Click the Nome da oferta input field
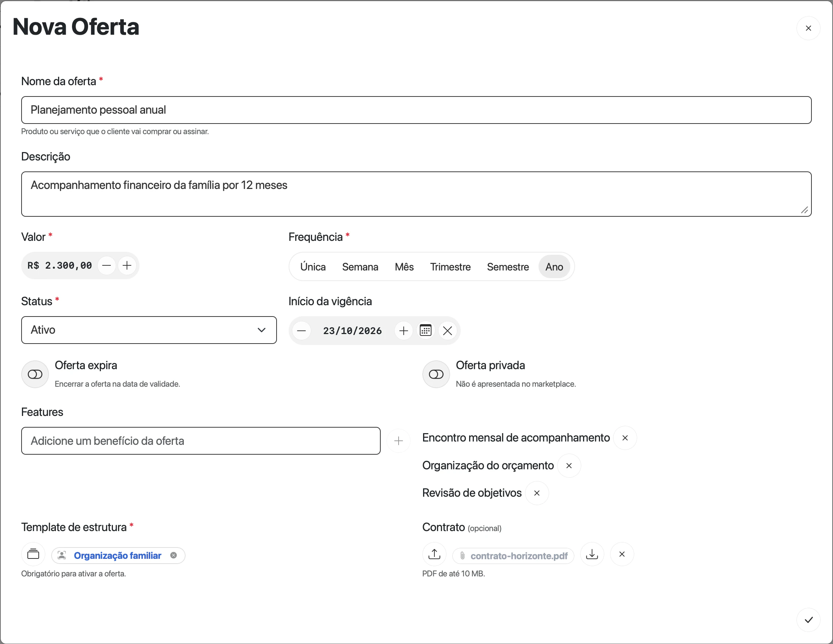 coord(416,110)
